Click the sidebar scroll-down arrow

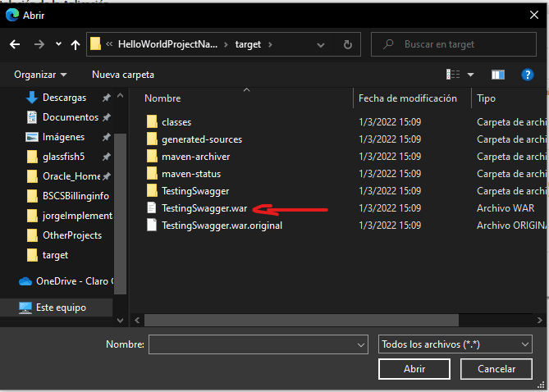pos(120,320)
